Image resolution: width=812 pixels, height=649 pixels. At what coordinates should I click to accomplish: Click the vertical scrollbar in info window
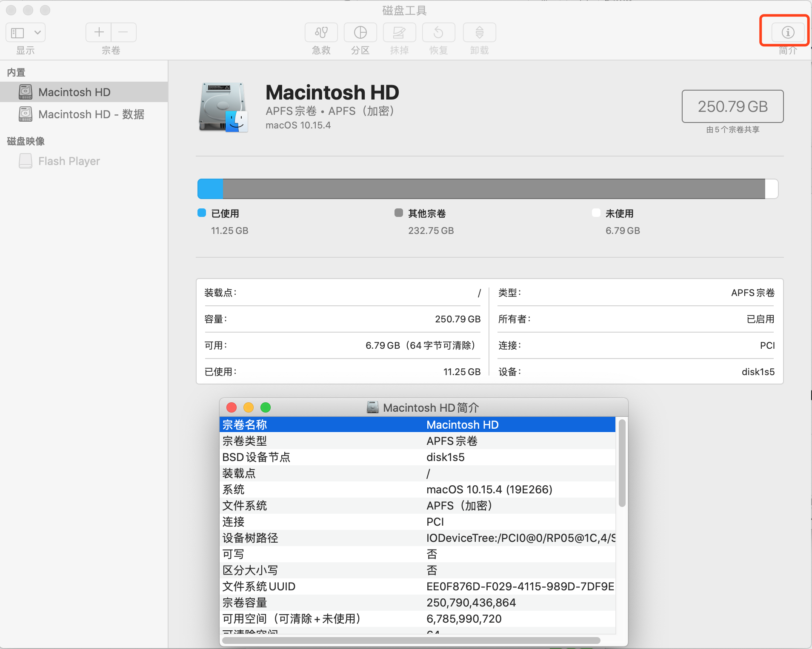click(x=622, y=463)
